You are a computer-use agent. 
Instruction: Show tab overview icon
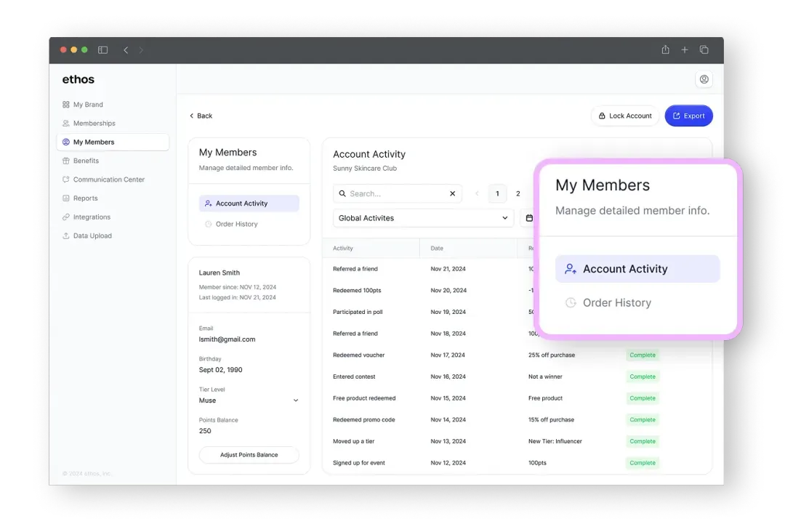pyautogui.click(x=704, y=49)
